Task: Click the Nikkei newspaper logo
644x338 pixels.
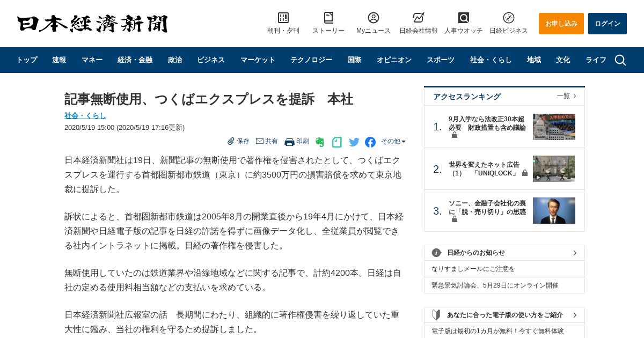Action: 92,24
